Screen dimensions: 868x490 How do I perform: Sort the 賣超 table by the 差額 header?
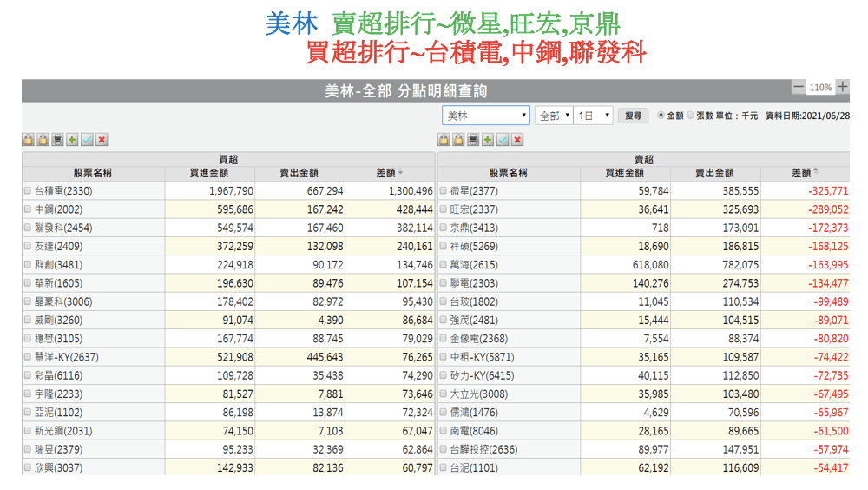[806, 173]
